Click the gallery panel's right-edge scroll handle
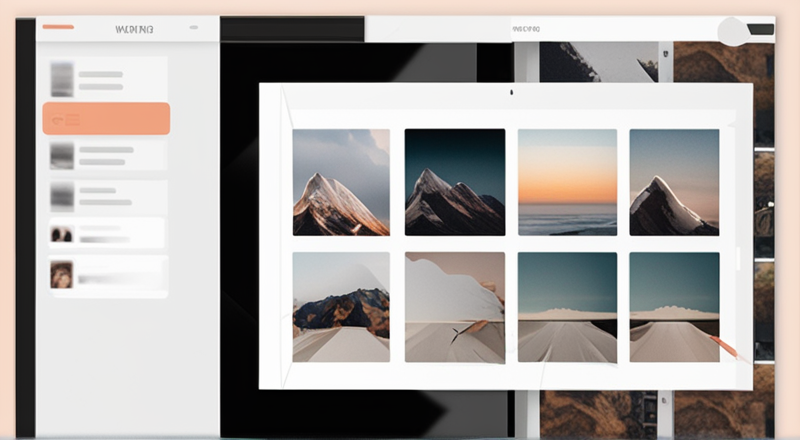Screen dimensions: 800x440 [x=738, y=259]
